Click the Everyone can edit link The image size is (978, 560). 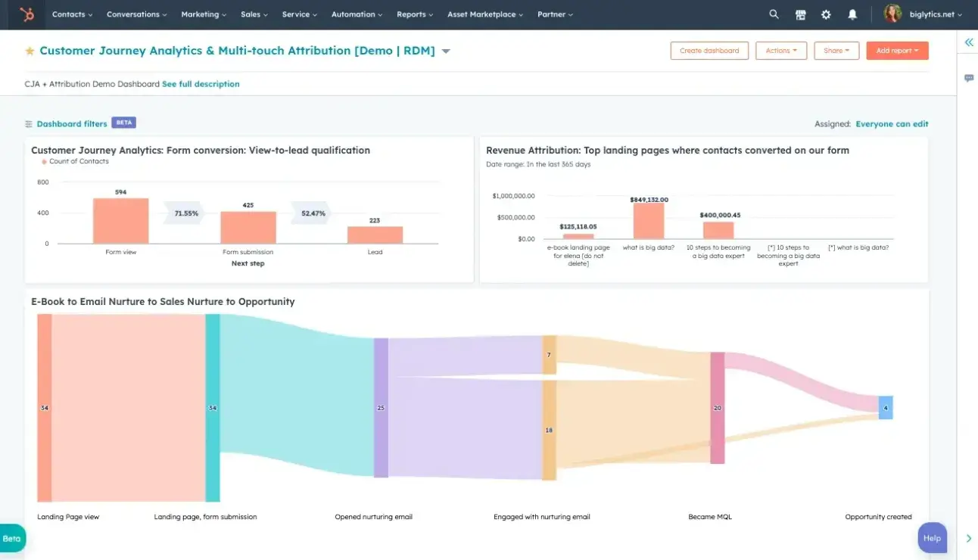point(892,124)
